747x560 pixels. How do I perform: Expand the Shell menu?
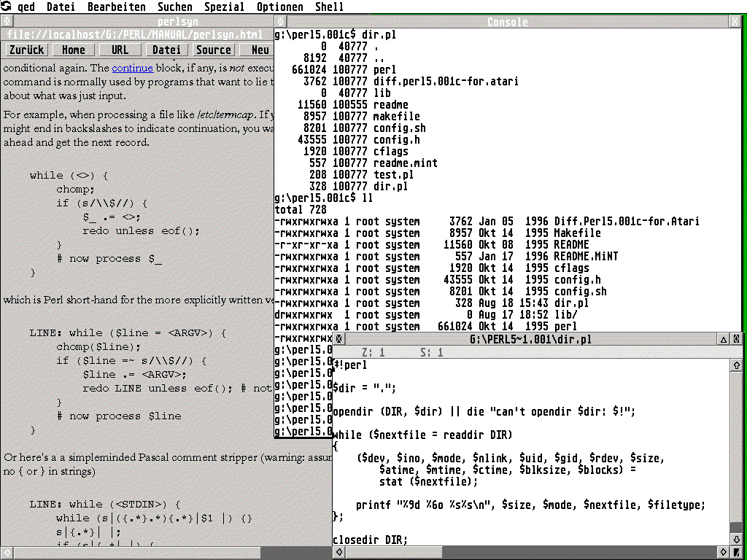[x=330, y=7]
